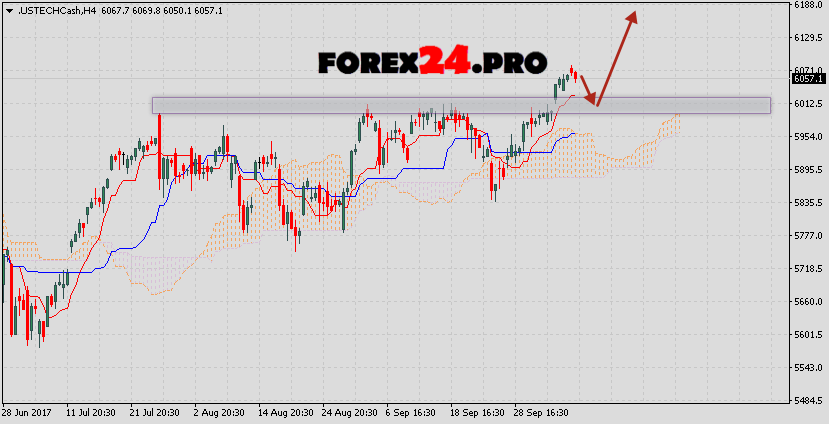Viewport: 829px width, 424px height.
Task: Click the 11 Jul 20:30 time label
Action: 89,412
